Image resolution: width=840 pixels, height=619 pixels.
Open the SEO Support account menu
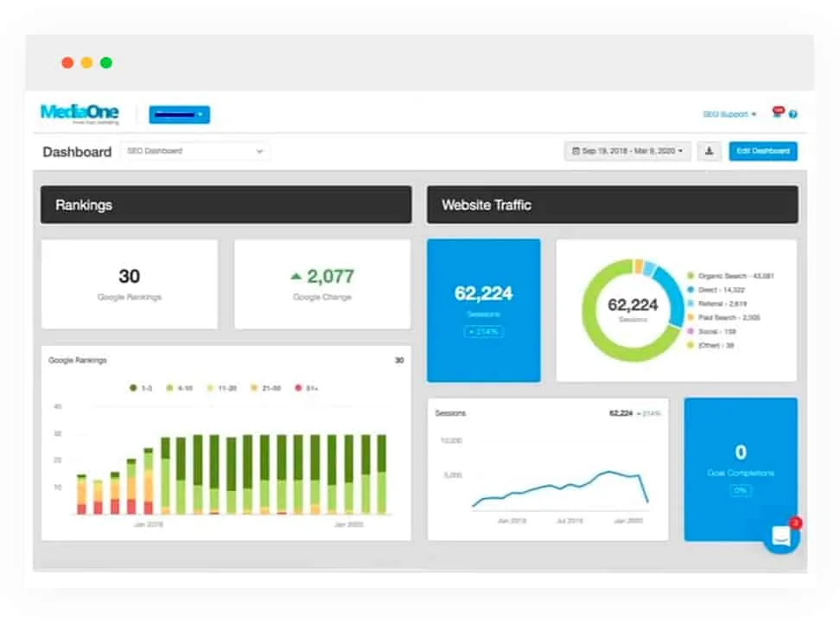coord(729,114)
